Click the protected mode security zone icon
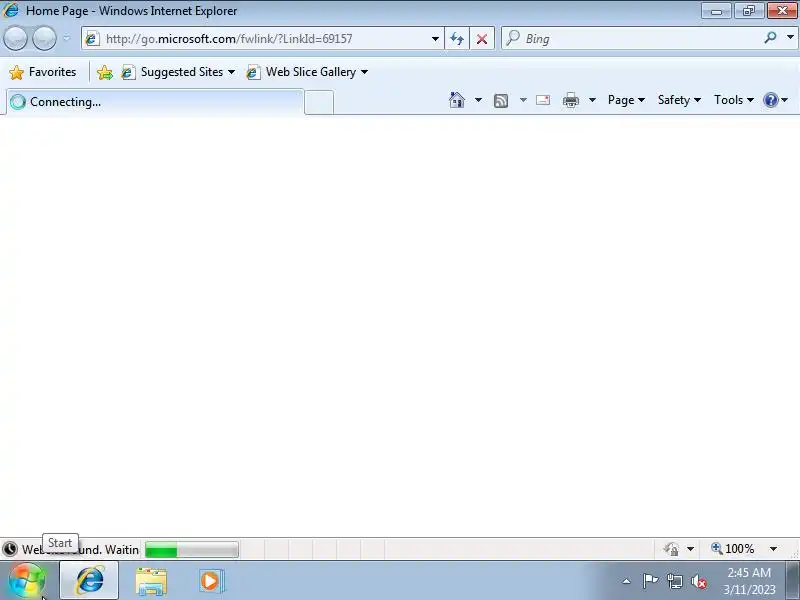Viewport: 800px width, 600px height. (x=671, y=549)
